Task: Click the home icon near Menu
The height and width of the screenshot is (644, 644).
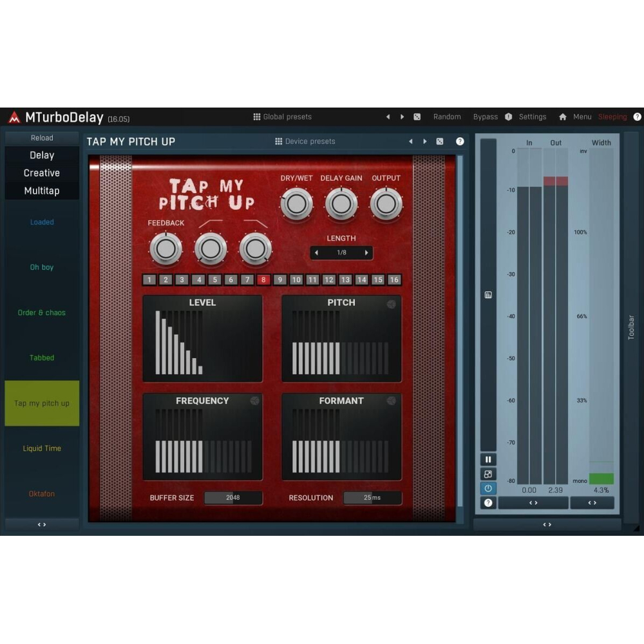Action: (563, 117)
